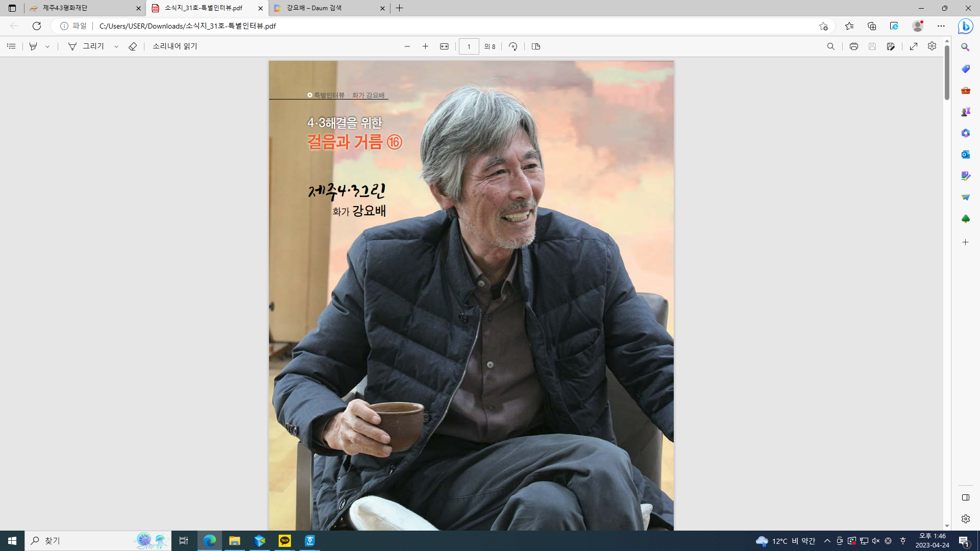Click the page number input field
The height and width of the screenshot is (551, 980).
coord(469,46)
